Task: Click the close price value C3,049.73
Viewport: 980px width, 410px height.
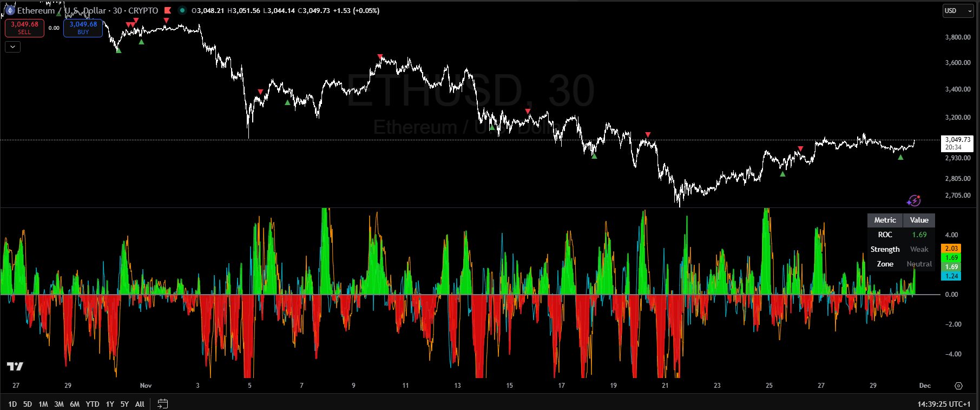Action: coord(314,10)
